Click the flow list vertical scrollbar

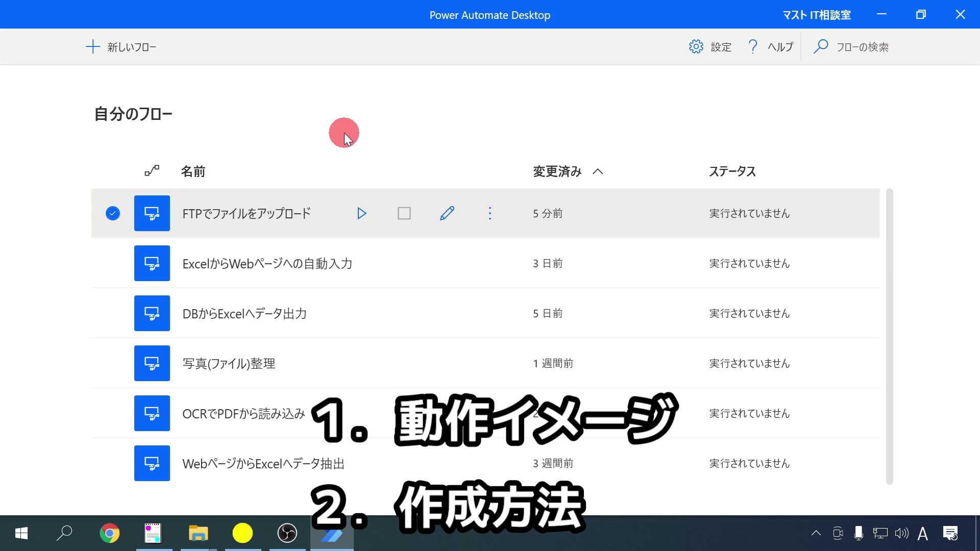coord(889,337)
